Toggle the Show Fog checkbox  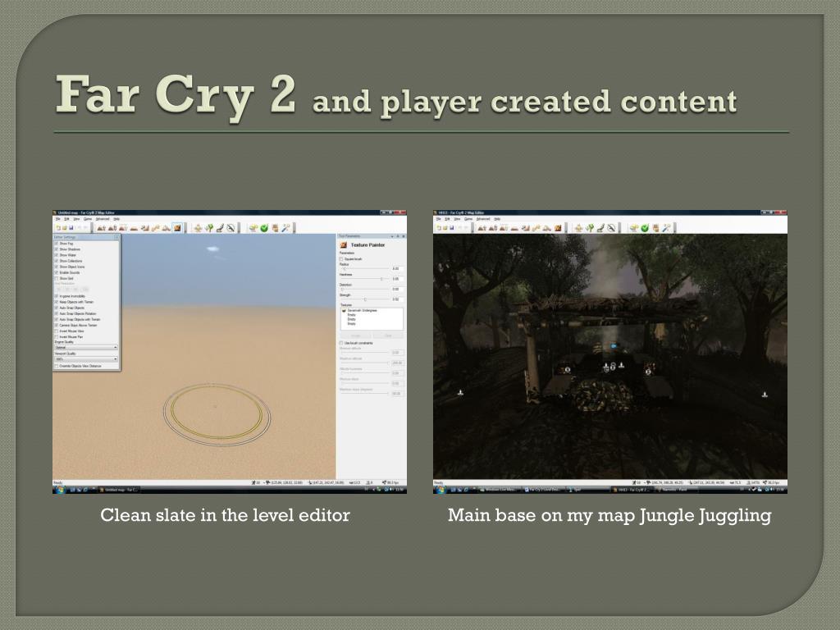[x=57, y=243]
